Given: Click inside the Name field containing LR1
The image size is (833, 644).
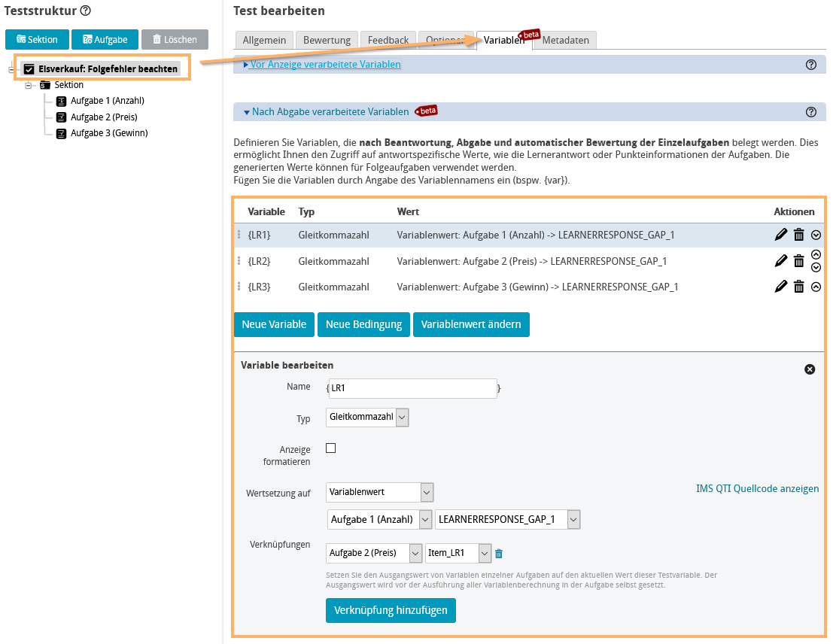Looking at the screenshot, I should pos(412,386).
